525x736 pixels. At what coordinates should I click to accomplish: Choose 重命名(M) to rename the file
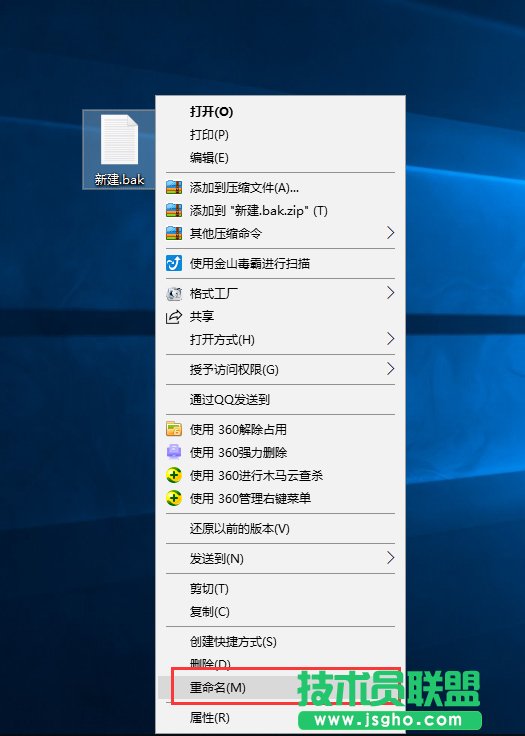pos(280,688)
